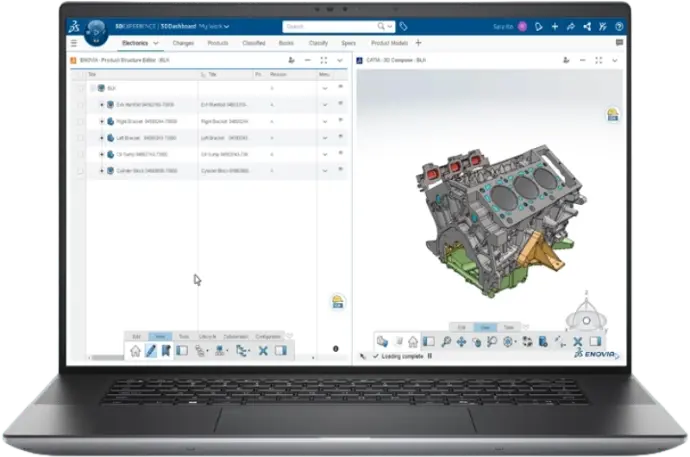
Task: Click home icon in Product Structure toolbar
Action: click(x=136, y=351)
